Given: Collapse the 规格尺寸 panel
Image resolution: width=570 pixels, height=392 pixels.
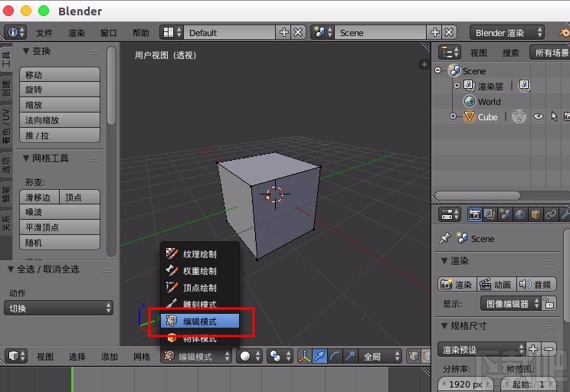Looking at the screenshot, I should tap(444, 326).
